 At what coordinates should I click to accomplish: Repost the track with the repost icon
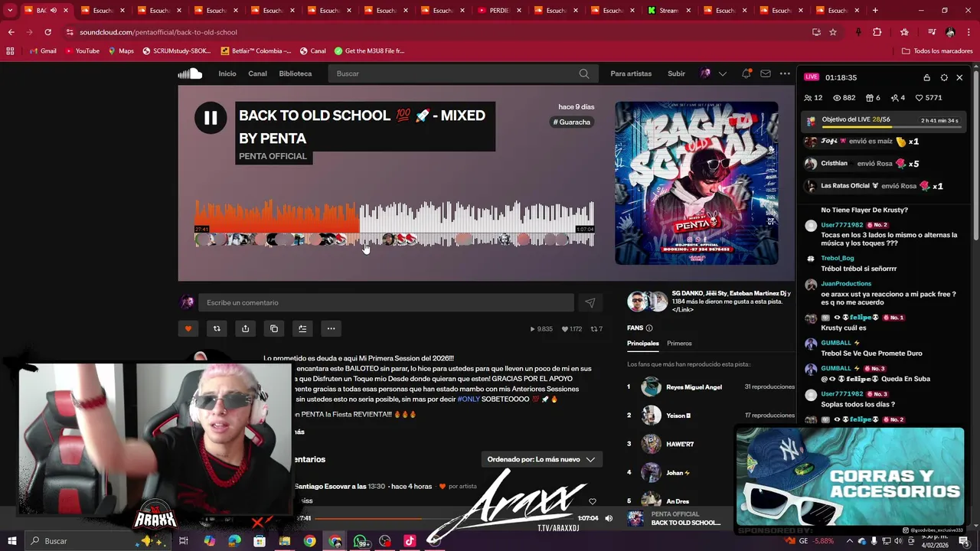point(217,328)
